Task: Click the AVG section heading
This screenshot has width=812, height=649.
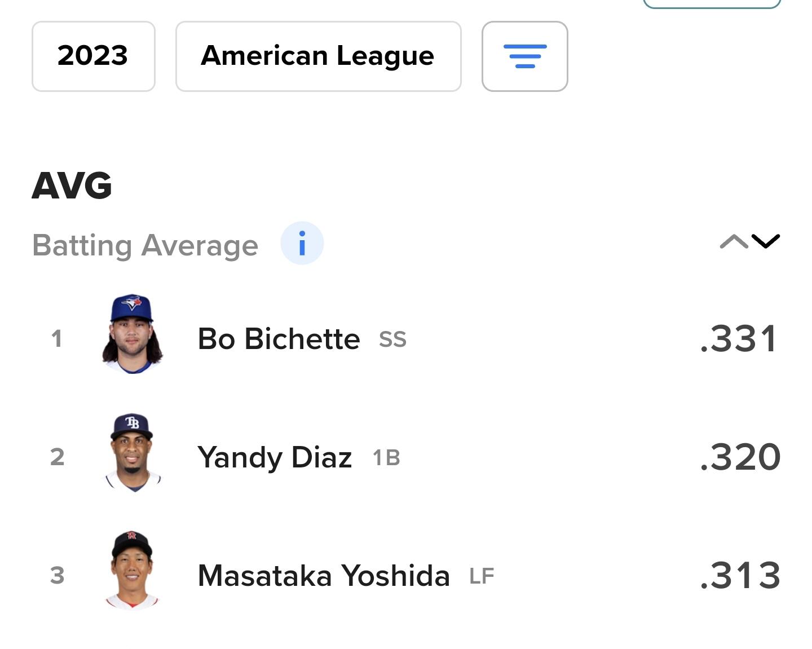Action: (72, 186)
